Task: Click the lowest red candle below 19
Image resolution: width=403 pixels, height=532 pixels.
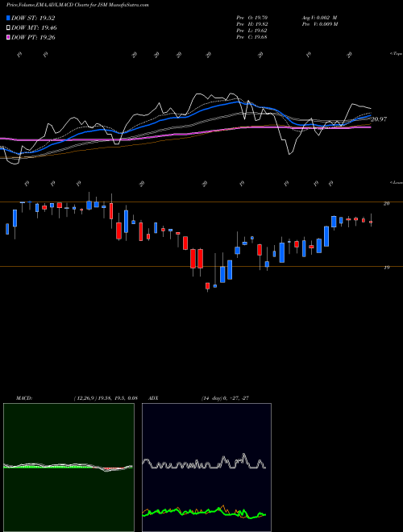Action: [208, 286]
